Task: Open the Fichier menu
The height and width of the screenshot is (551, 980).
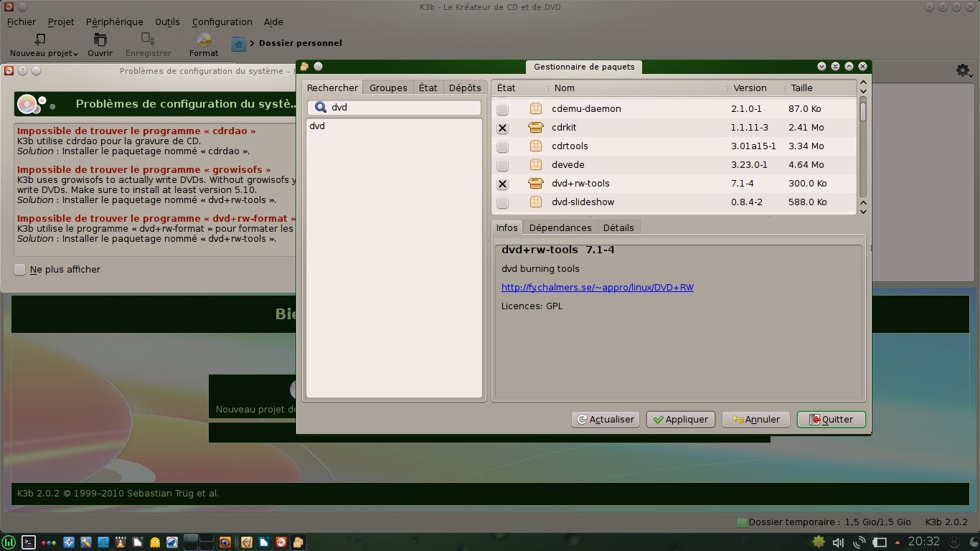Action: pyautogui.click(x=21, y=22)
